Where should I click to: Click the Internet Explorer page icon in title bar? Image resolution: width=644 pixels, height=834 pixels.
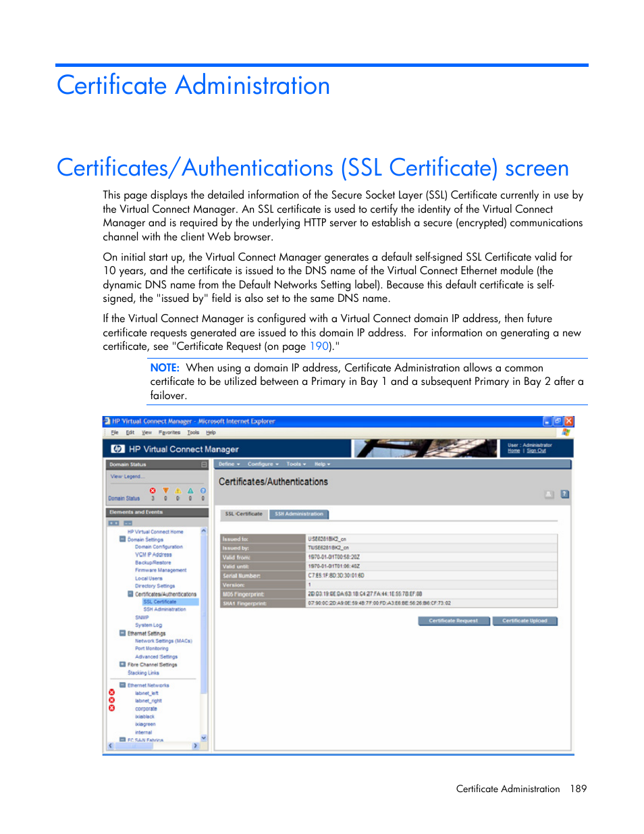point(107,421)
